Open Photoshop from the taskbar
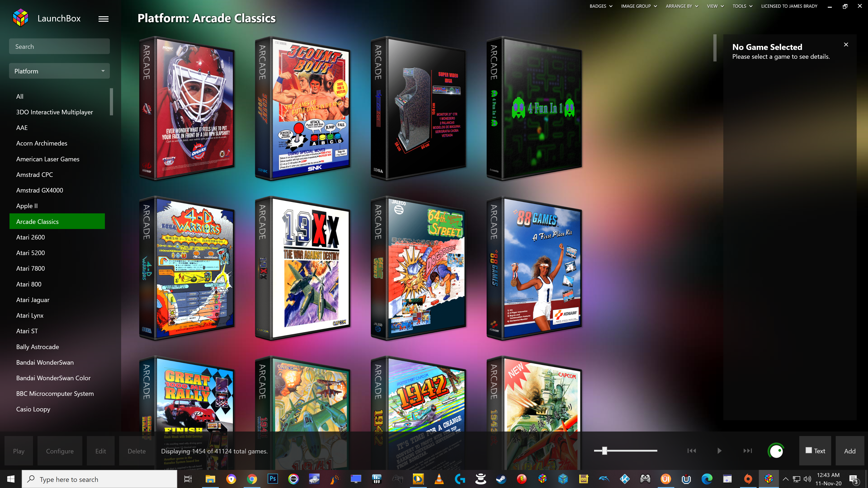The height and width of the screenshot is (488, 868). 273,479
